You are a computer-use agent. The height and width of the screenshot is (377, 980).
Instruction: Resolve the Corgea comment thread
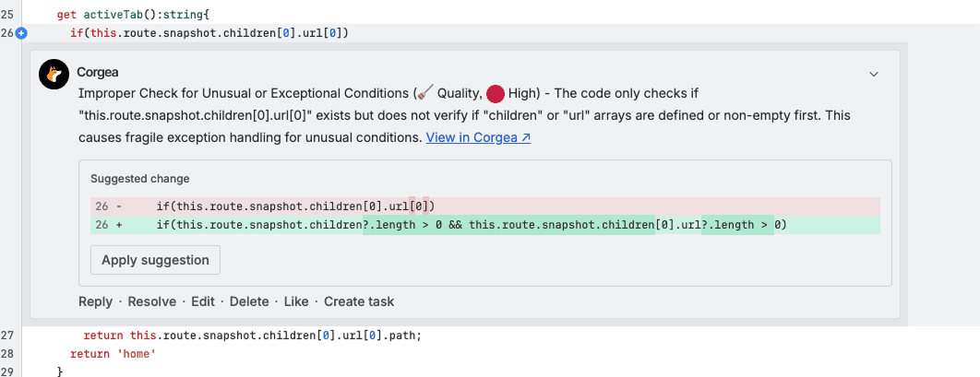point(151,301)
